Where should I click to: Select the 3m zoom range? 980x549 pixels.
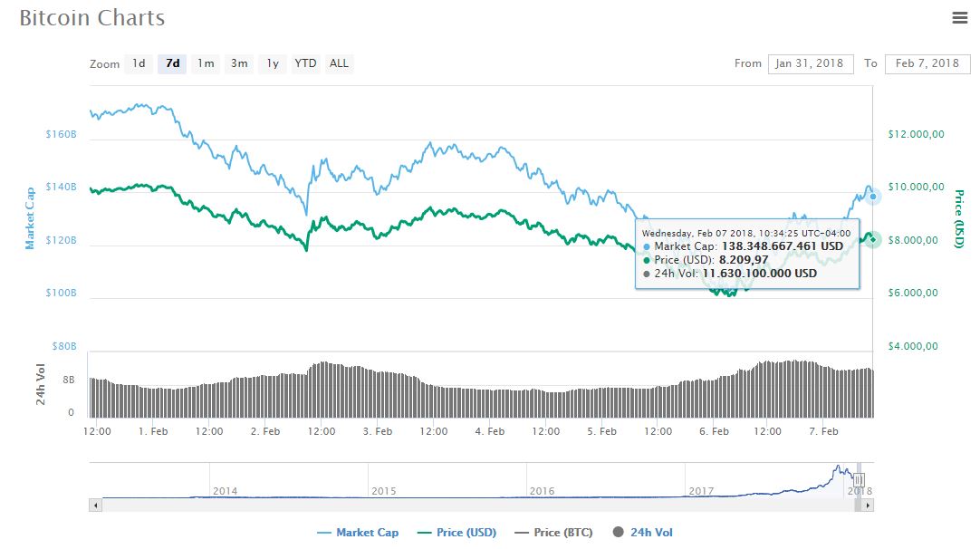pyautogui.click(x=239, y=63)
